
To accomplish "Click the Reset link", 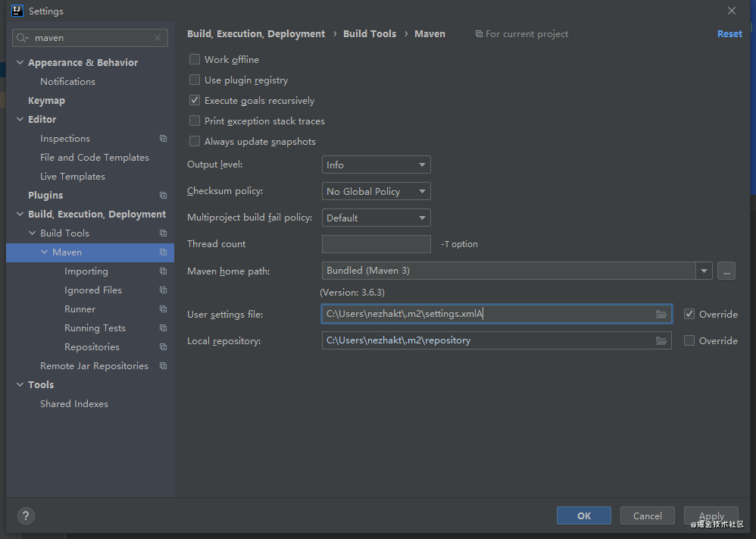I will coord(729,33).
